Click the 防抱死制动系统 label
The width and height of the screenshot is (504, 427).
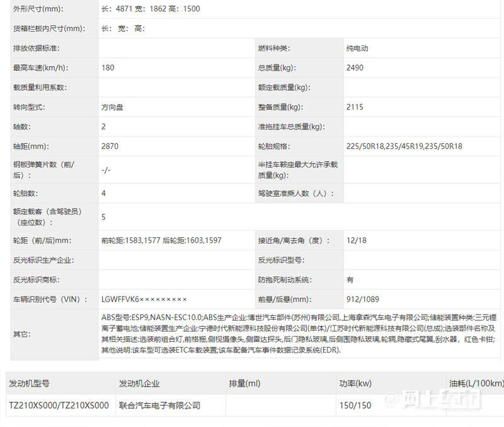click(x=285, y=279)
